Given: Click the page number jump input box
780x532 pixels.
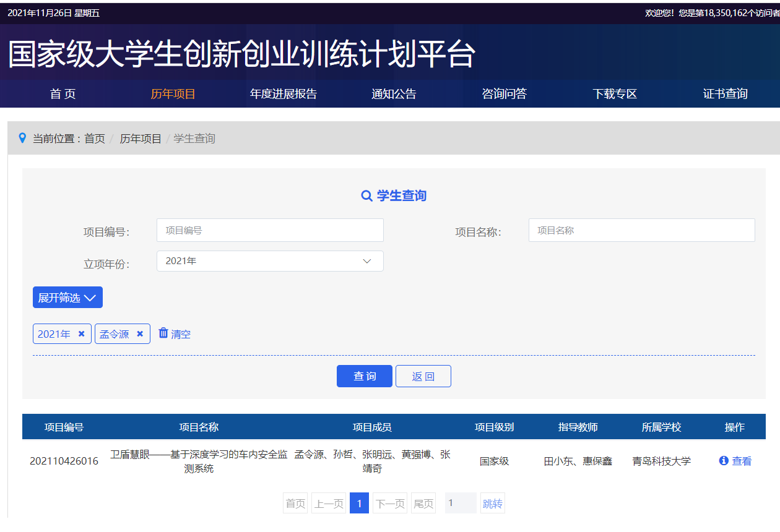Looking at the screenshot, I should pos(461,504).
